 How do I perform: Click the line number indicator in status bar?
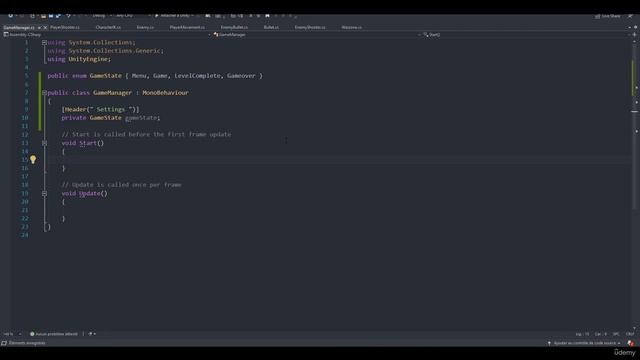582,334
